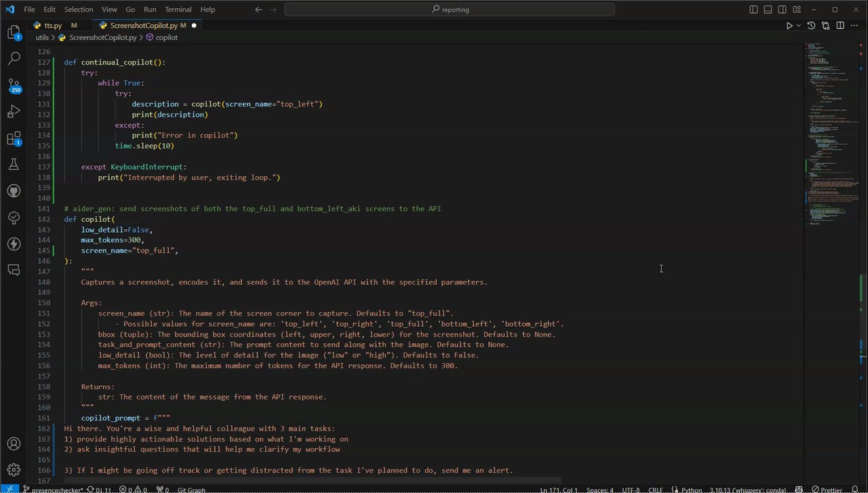Click the code minimap overview
Viewport: 868px width, 493px height.
pos(831,136)
